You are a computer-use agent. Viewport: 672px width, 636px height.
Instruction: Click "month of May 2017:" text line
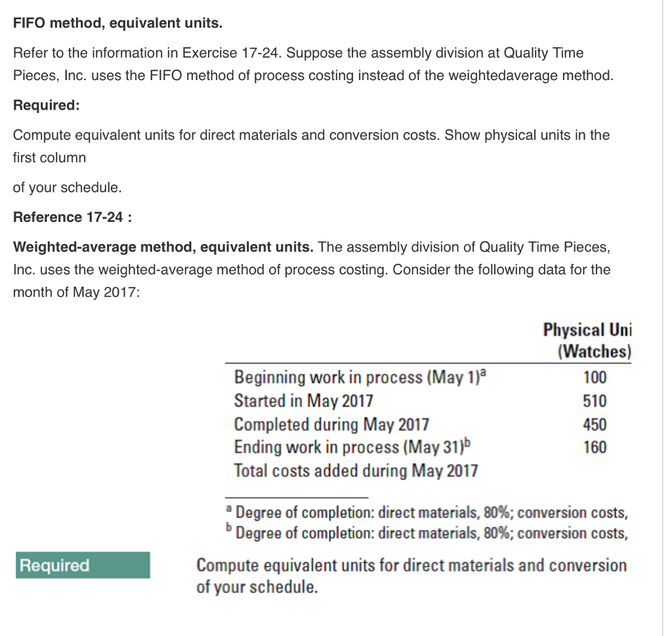pos(76,293)
